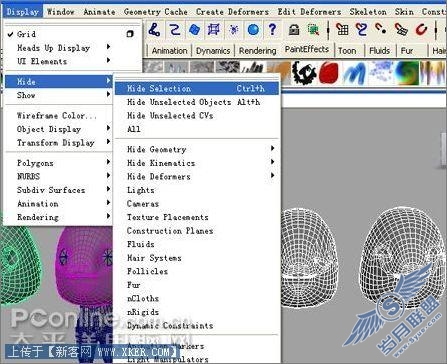Choose All in Hide submenu

click(x=197, y=129)
